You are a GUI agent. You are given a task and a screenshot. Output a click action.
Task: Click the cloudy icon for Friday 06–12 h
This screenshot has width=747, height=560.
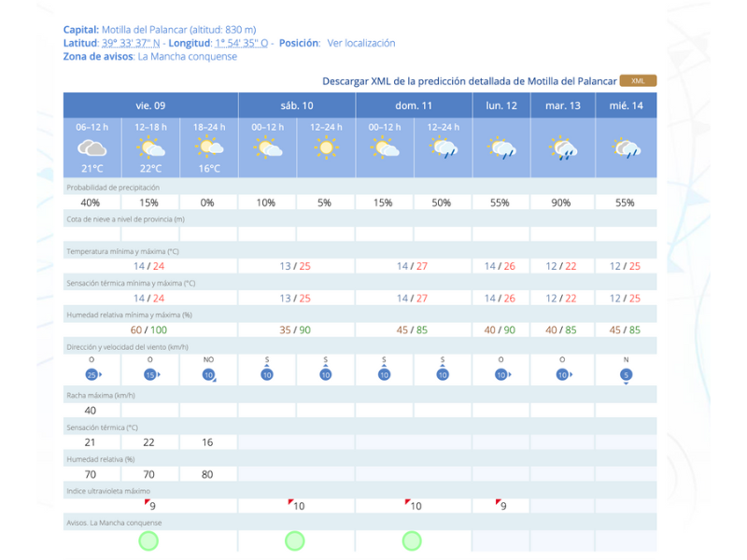[92, 147]
